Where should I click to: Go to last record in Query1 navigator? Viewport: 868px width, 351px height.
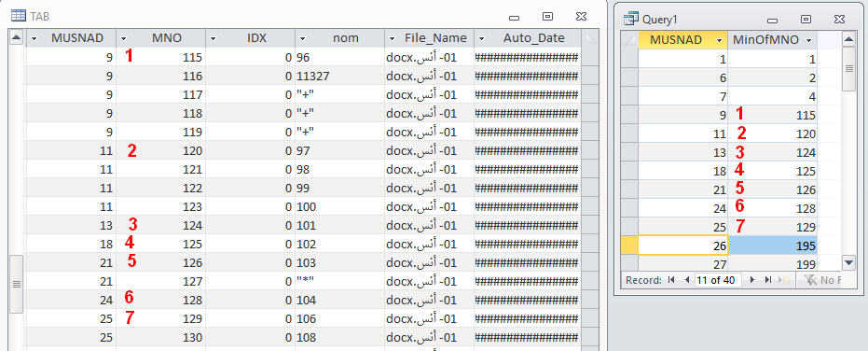coord(767,280)
